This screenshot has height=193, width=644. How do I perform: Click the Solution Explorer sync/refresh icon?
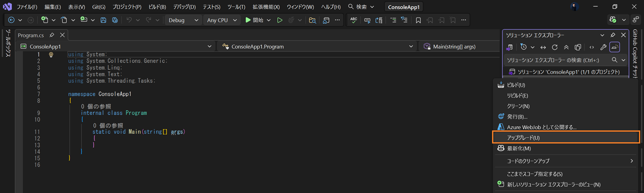click(x=554, y=47)
